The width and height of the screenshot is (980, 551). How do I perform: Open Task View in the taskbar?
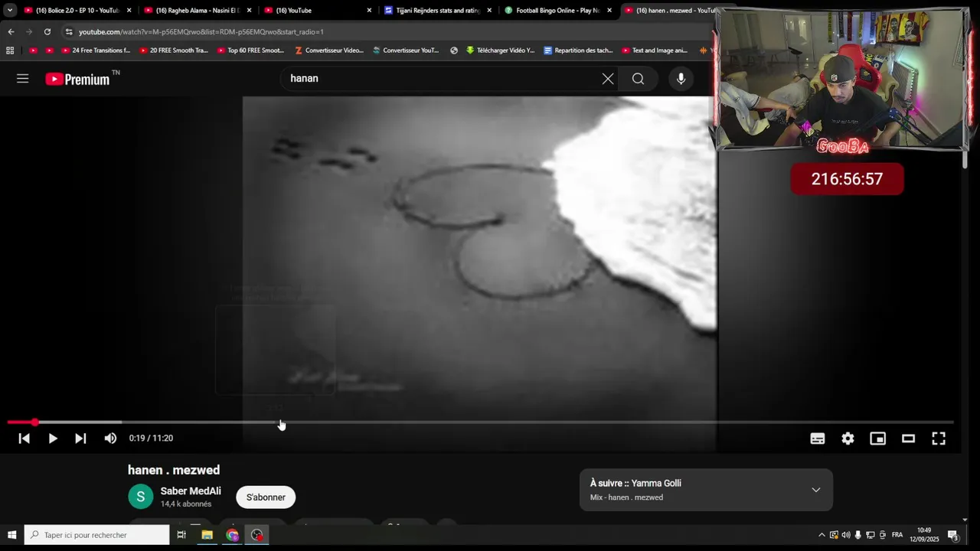click(181, 535)
